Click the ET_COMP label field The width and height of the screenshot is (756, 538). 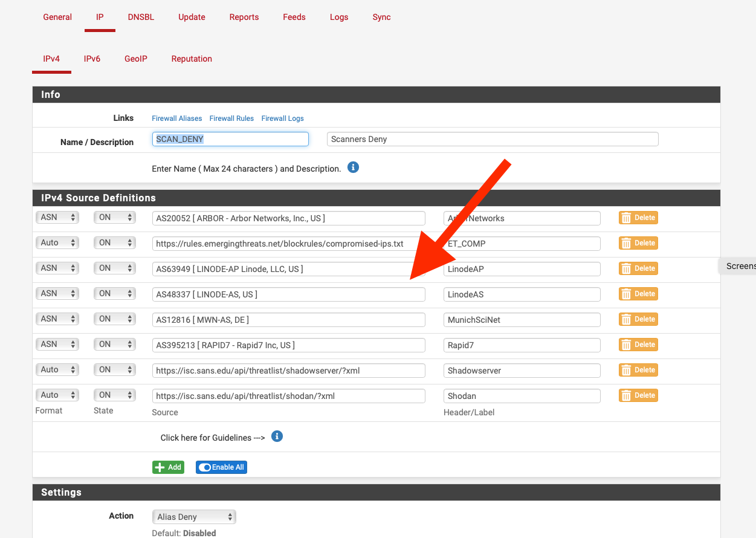click(522, 244)
